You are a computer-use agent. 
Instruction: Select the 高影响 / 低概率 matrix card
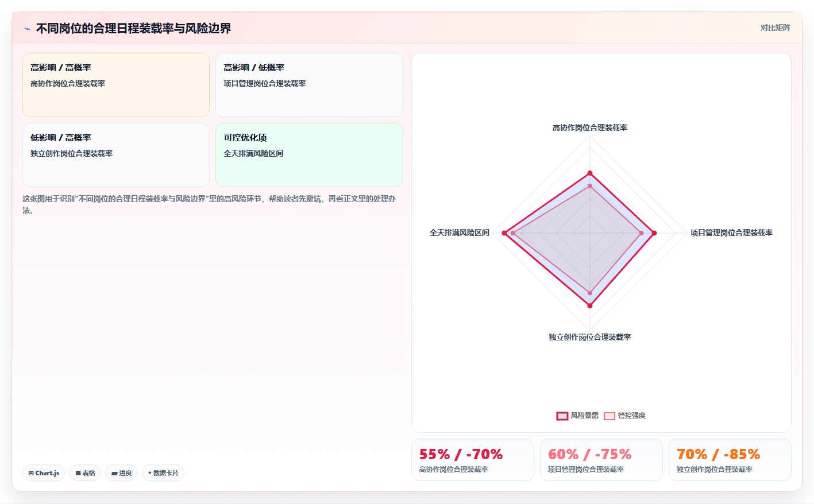[x=309, y=85]
